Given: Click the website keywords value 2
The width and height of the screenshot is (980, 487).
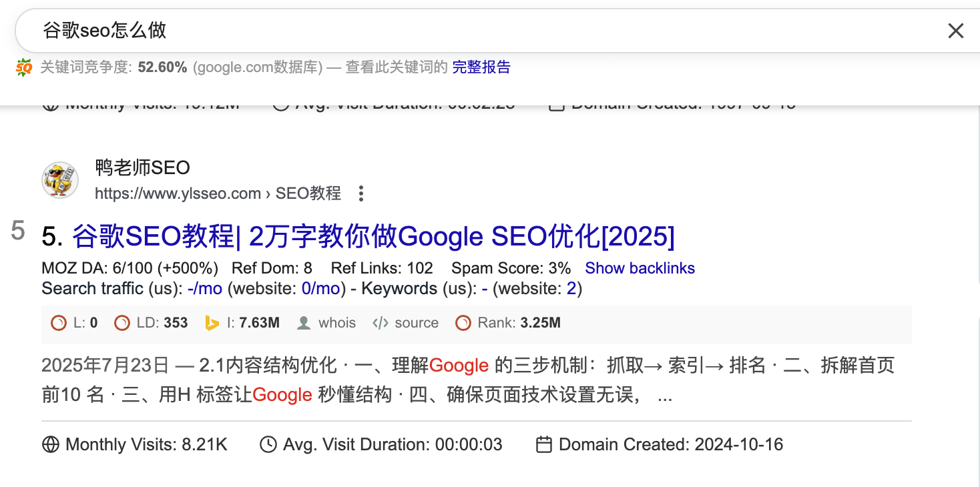Looking at the screenshot, I should [x=571, y=288].
